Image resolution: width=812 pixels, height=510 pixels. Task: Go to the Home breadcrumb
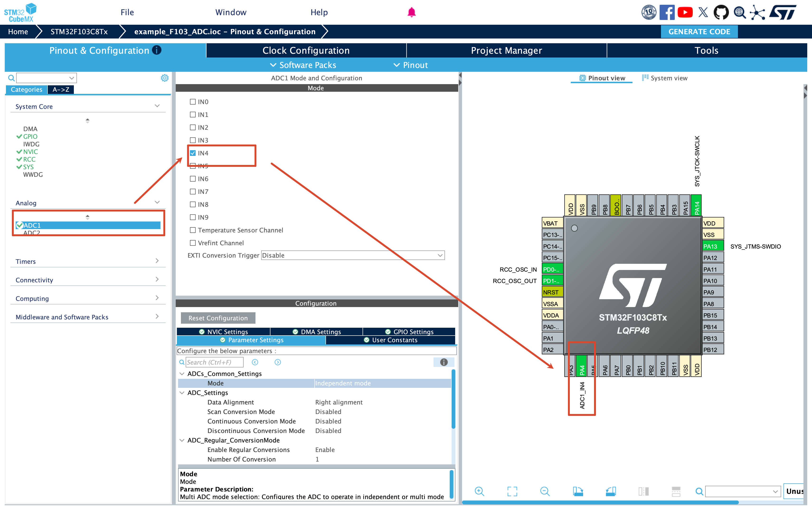18,32
